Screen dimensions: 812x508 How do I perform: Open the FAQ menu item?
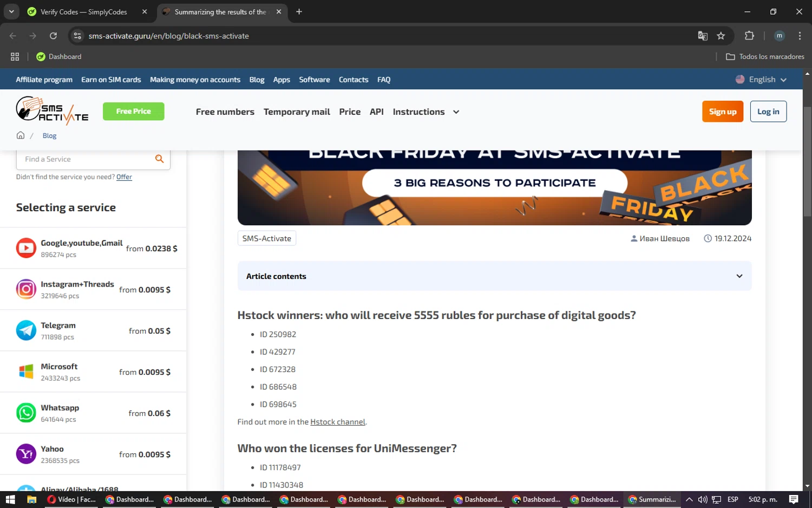tap(384, 80)
